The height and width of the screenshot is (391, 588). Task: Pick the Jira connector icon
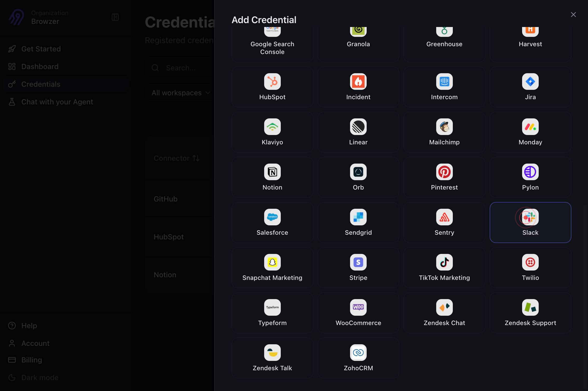pos(530,82)
